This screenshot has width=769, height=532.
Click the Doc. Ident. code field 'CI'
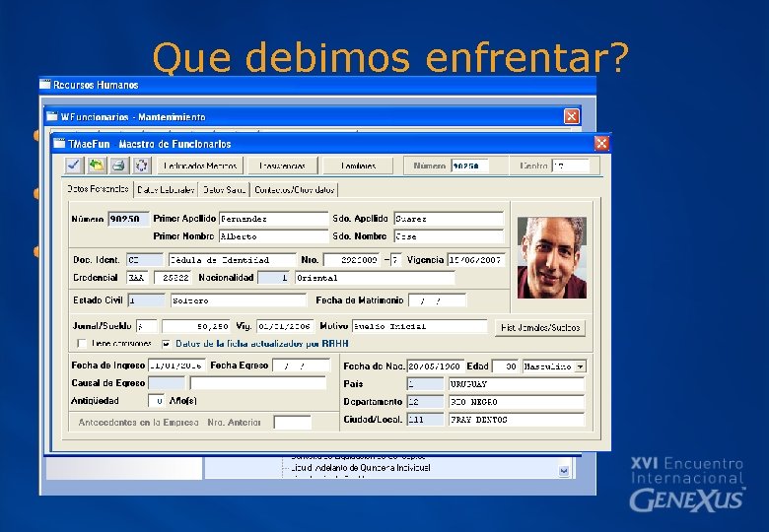click(x=145, y=260)
